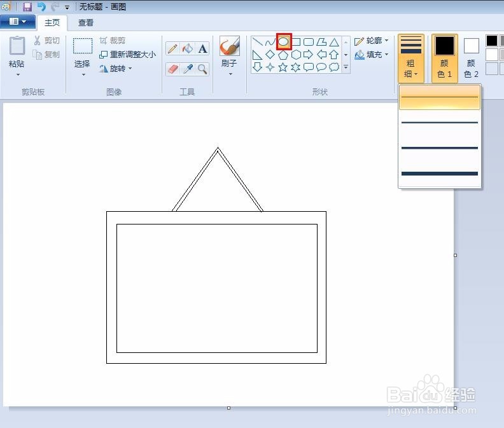The width and height of the screenshot is (504, 428).
Task: Choose the Cloud callout shape
Action: tap(334, 67)
